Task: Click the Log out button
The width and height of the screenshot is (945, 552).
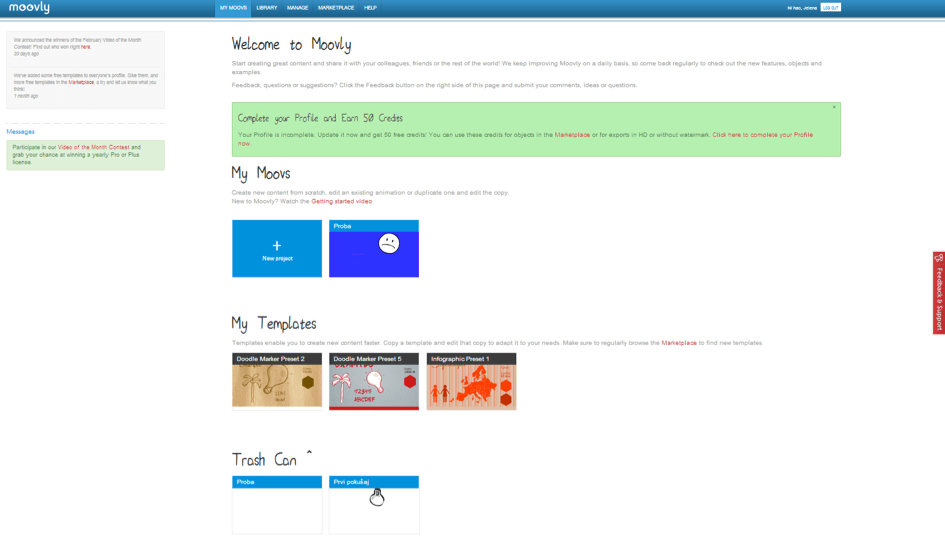Action: click(x=830, y=8)
